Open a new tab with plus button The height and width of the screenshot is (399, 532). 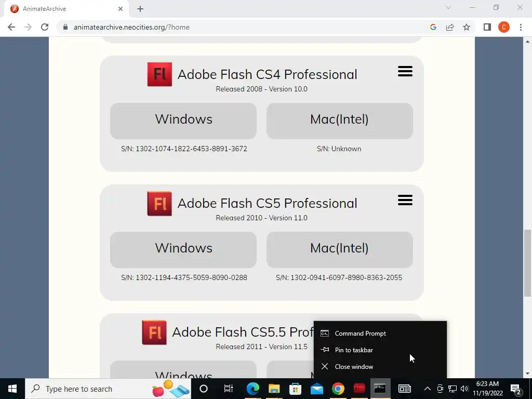point(140,9)
